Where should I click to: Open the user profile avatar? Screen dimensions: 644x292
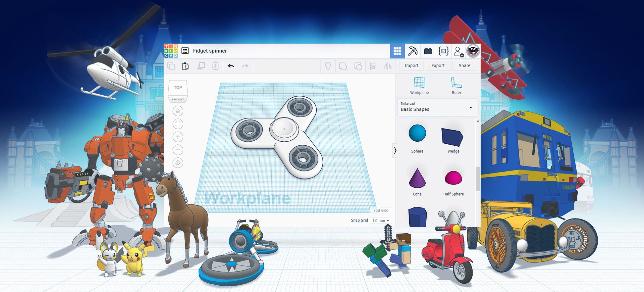tap(473, 51)
